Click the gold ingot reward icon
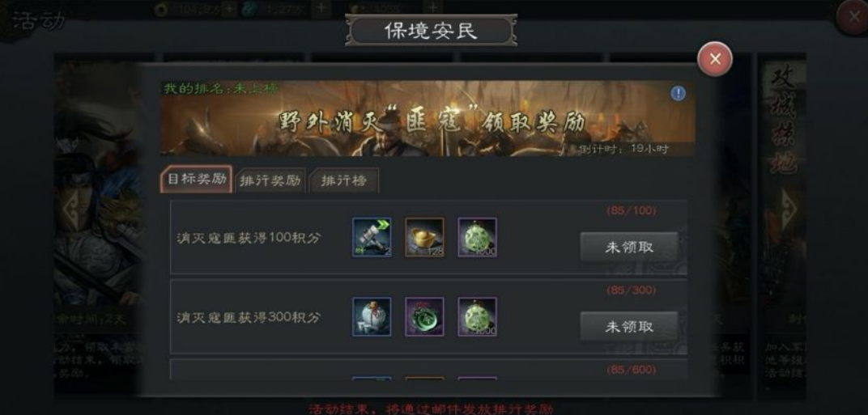The image size is (868, 415). coord(424,237)
